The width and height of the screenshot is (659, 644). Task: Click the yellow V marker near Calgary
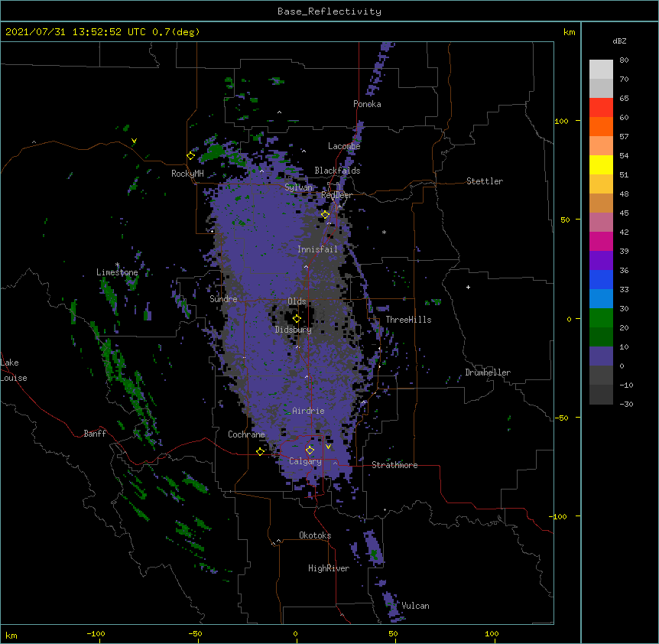coord(328,447)
